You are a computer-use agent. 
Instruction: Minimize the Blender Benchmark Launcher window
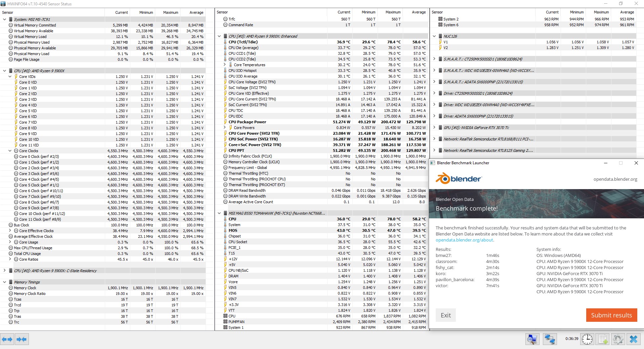[x=606, y=163]
